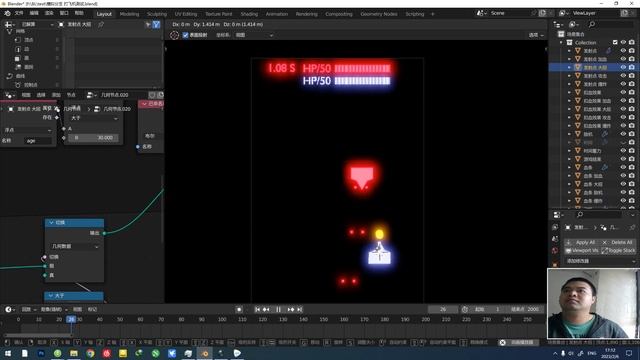This screenshot has height=360, width=640.
Task: Open the outliner editor type selector
Action: (x=558, y=24)
